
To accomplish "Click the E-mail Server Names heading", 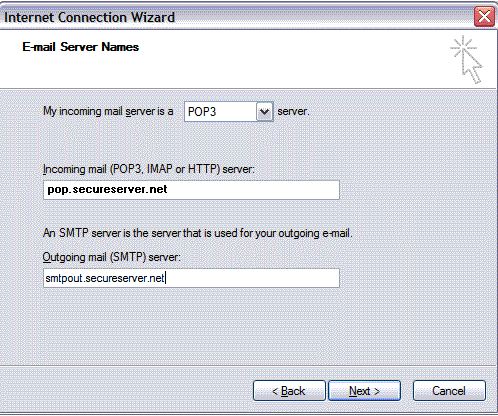I will coord(80,47).
